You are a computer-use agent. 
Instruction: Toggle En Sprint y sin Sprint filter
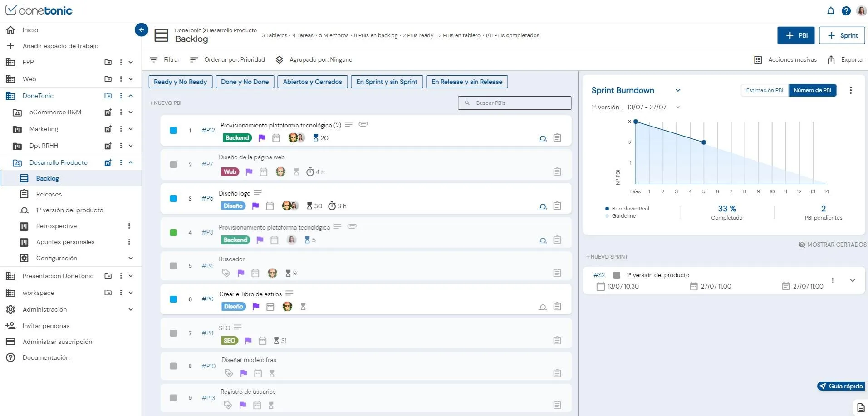click(x=387, y=82)
